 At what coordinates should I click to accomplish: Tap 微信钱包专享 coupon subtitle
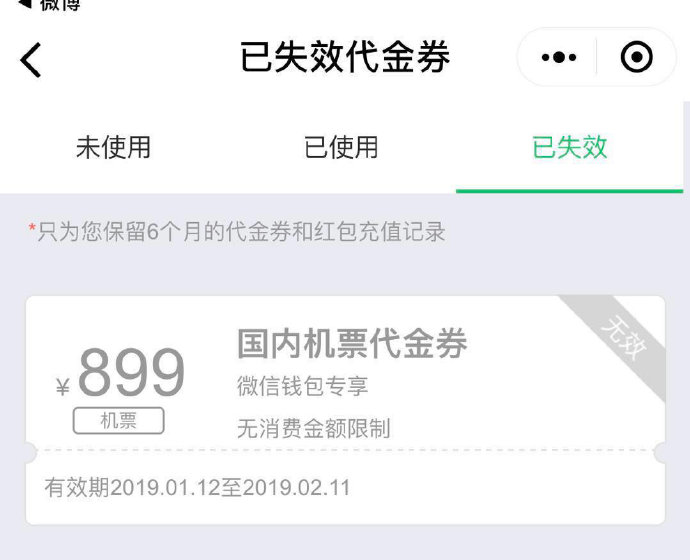click(x=302, y=386)
